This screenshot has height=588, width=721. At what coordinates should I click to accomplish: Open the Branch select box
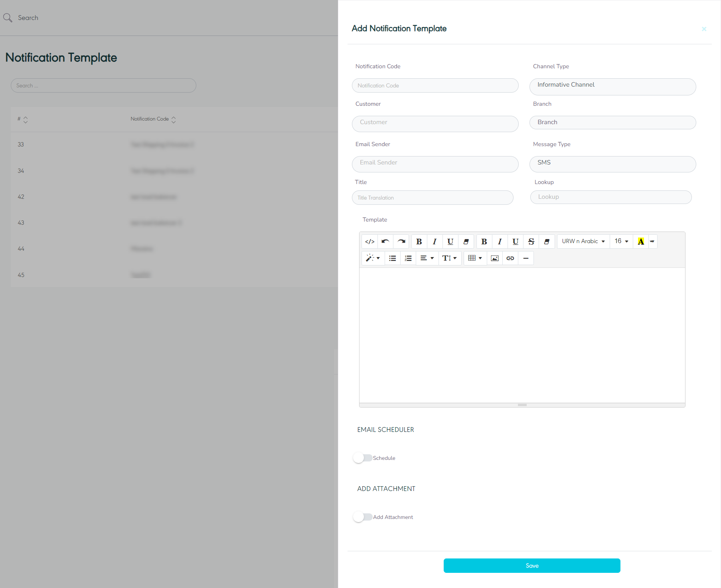point(612,123)
